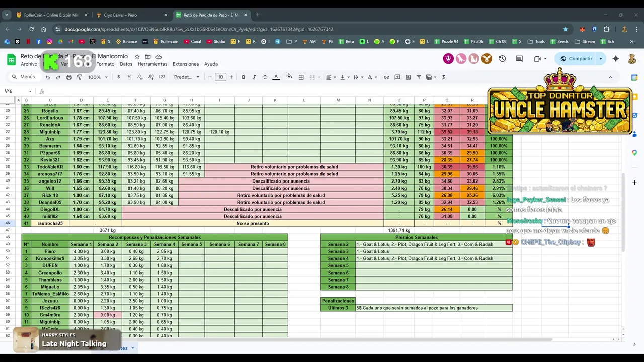Open version history clock icon

502,59
